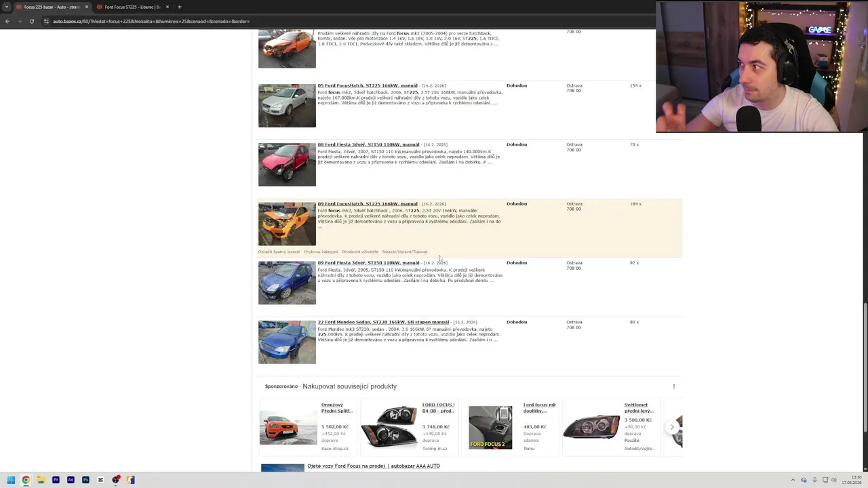Click the blue Ford Fiesta thumbnail
868x488 pixels.
pos(287,283)
